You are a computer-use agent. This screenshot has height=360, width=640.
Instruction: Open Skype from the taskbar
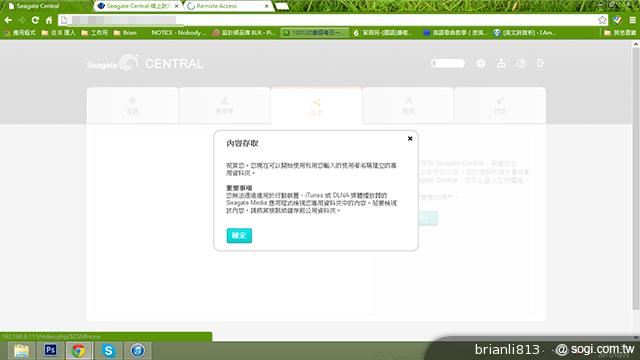tap(108, 351)
